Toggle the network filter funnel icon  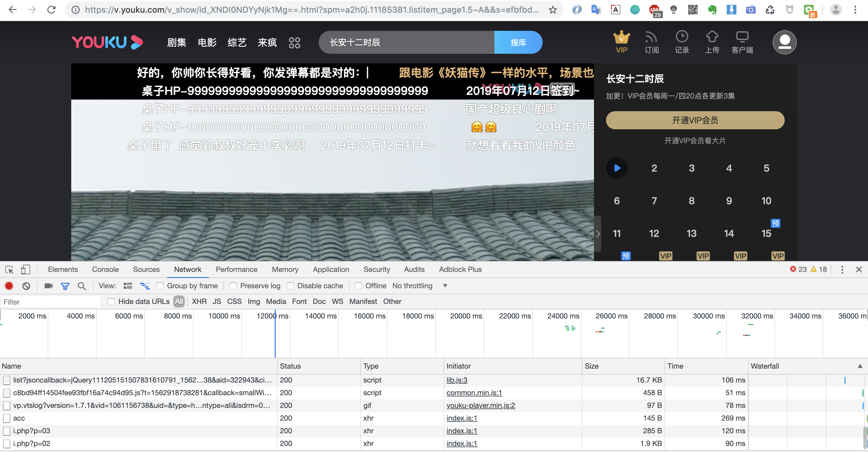[x=65, y=286]
